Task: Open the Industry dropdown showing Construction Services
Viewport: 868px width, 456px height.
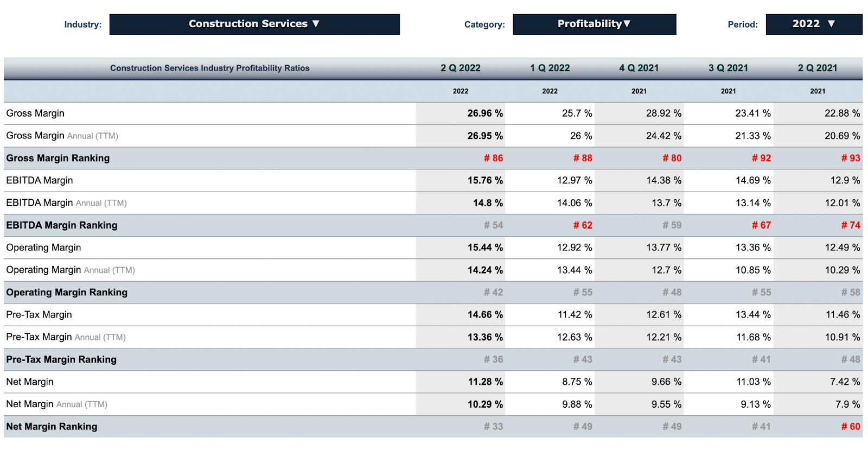Action: pyautogui.click(x=255, y=24)
